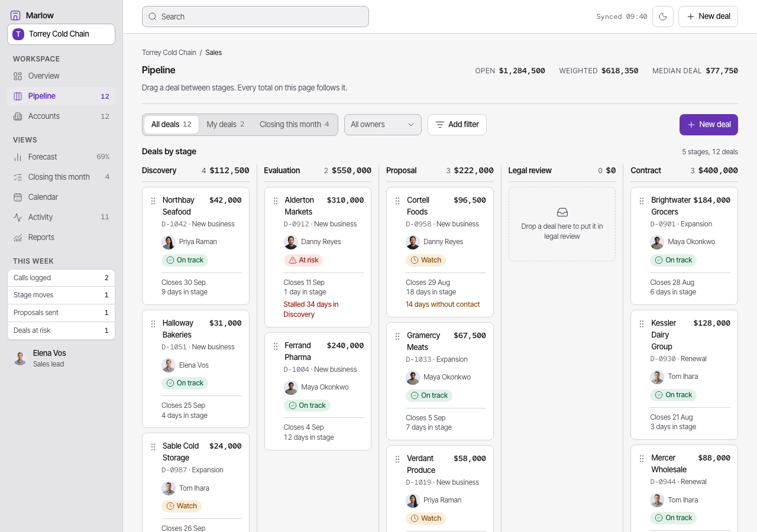Focus the Search field
Image resolution: width=757 pixels, height=532 pixels.
coord(255,17)
